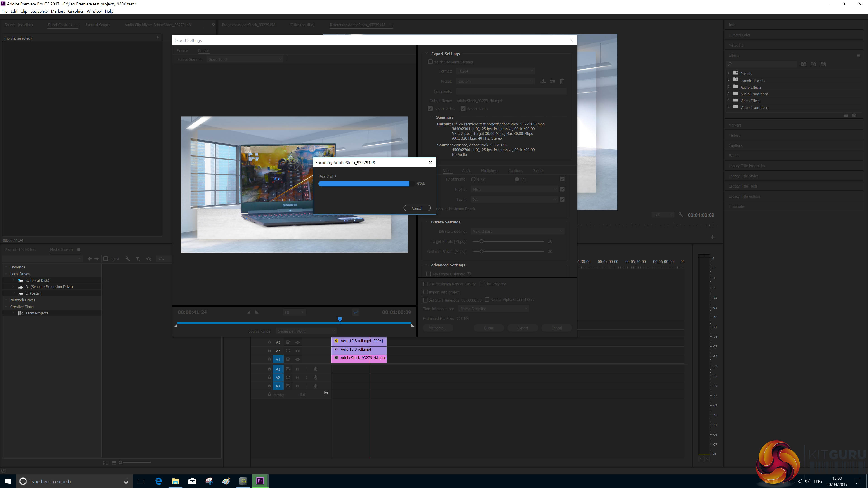Click the delete preset trash icon

point(562,81)
